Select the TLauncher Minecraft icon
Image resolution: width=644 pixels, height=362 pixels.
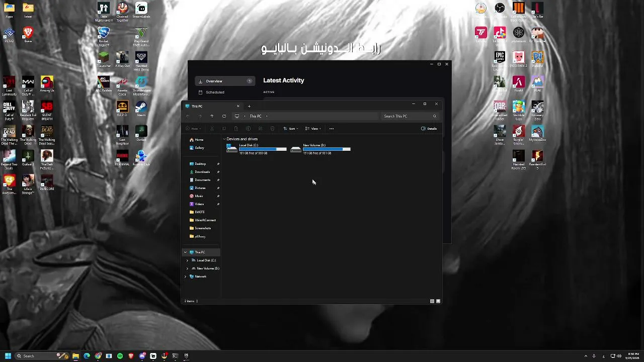[104, 59]
